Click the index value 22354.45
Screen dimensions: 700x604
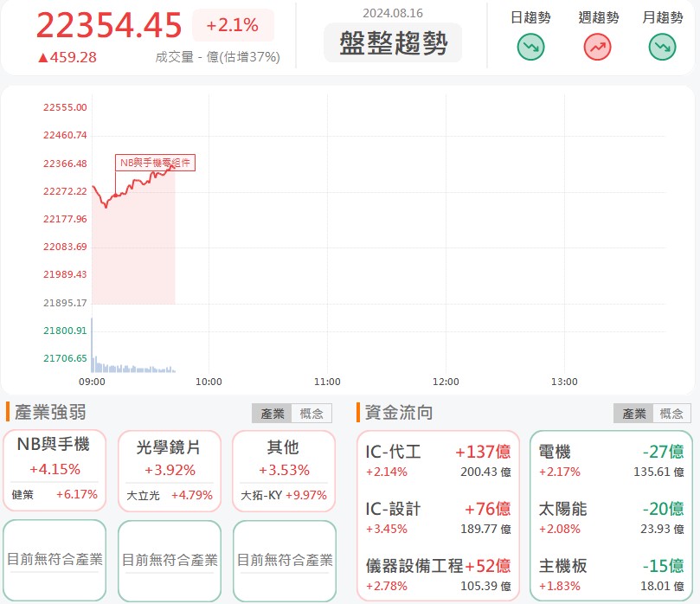click(x=109, y=25)
